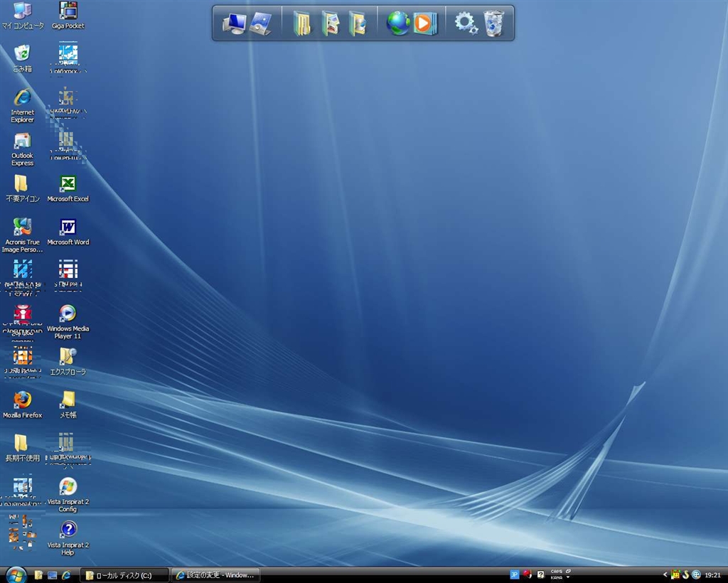Launch Outlook Express from the desktop

(x=22, y=149)
